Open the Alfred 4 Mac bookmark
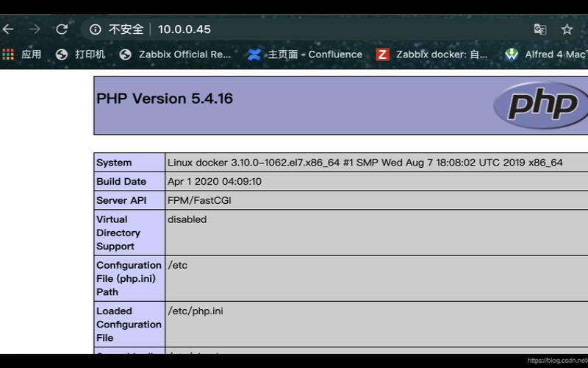The height and width of the screenshot is (368, 588). (x=546, y=54)
